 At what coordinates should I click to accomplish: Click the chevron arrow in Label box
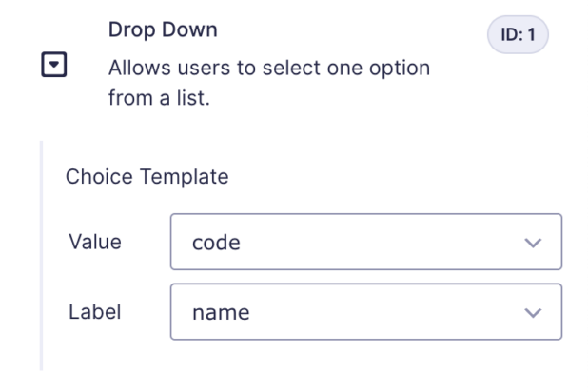coord(533,313)
